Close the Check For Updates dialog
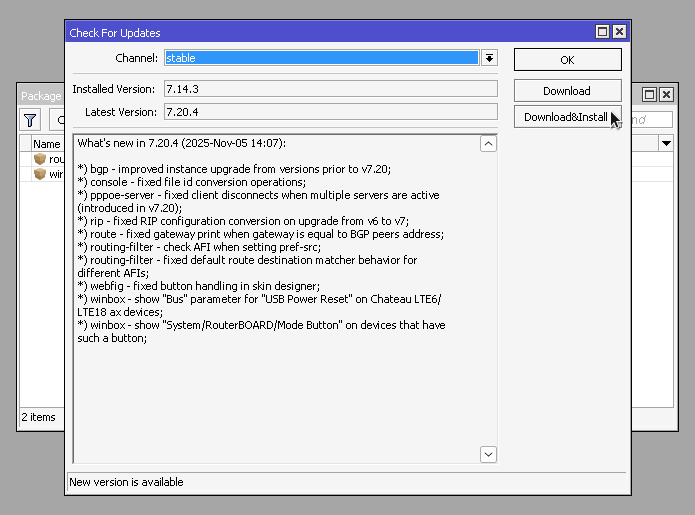Viewport: 695px width, 515px height. pos(619,33)
